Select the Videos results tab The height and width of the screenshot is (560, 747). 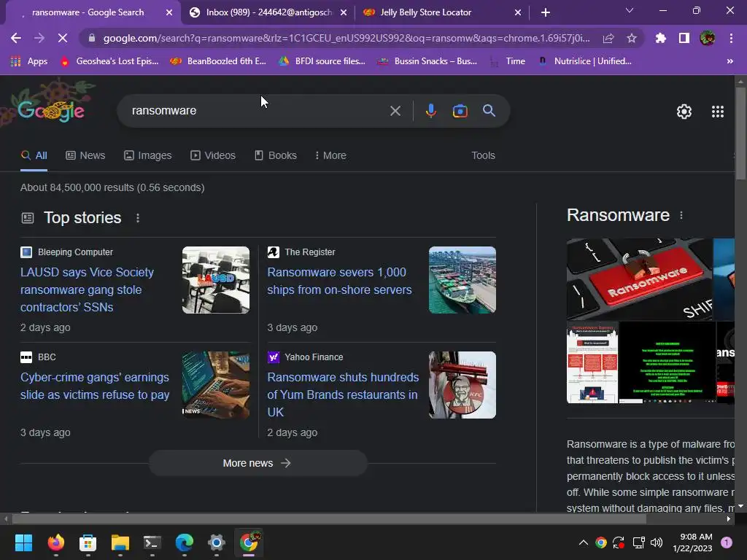213,156
